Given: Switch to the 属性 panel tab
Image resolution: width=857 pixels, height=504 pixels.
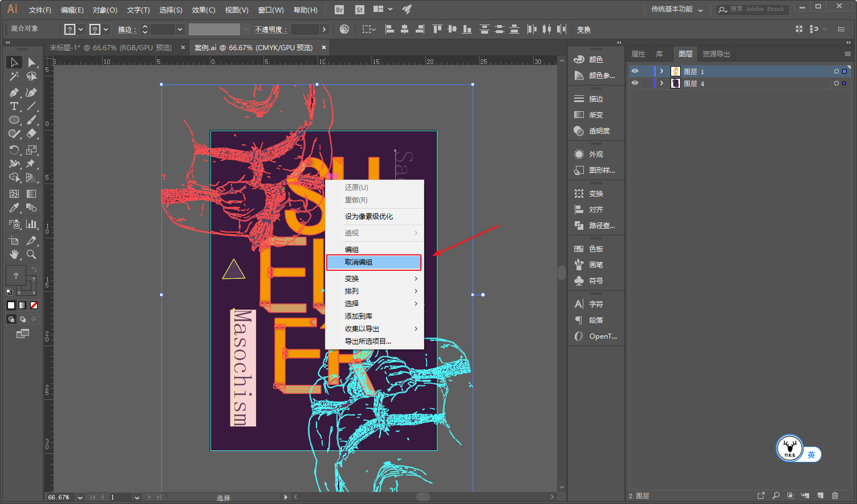Looking at the screenshot, I should pyautogui.click(x=639, y=54).
